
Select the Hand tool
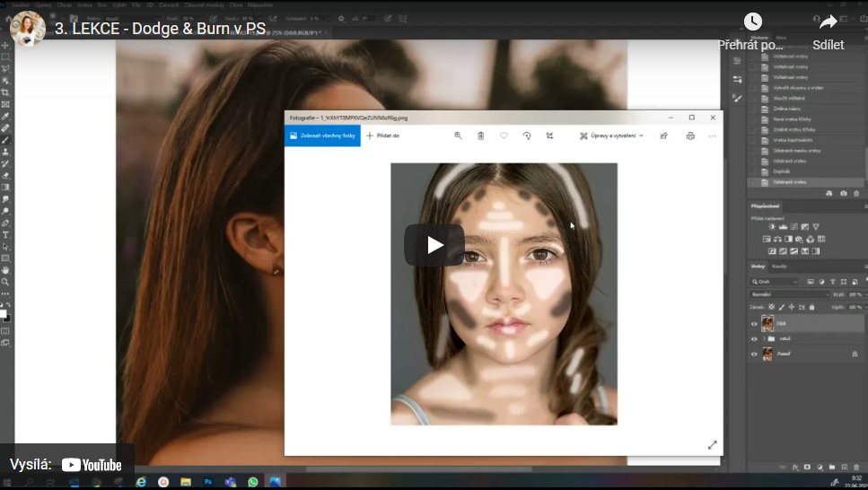pyautogui.click(x=5, y=270)
